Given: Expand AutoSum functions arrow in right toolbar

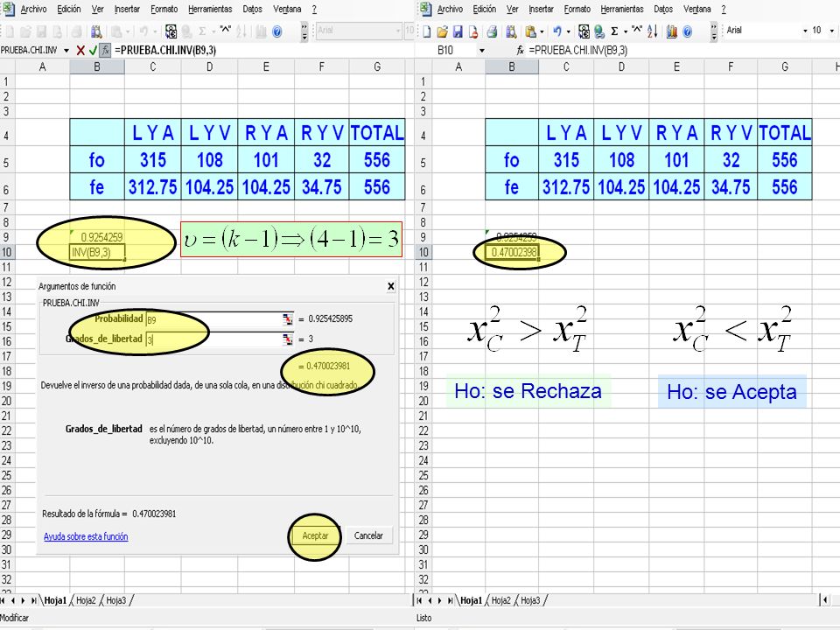Looking at the screenshot, I should [625, 31].
